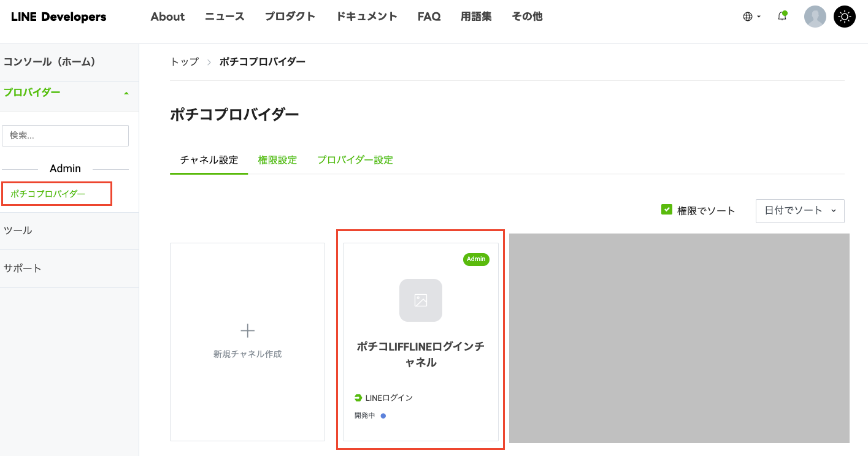
Task: Switch to チャネル設定 tab
Action: [209, 160]
